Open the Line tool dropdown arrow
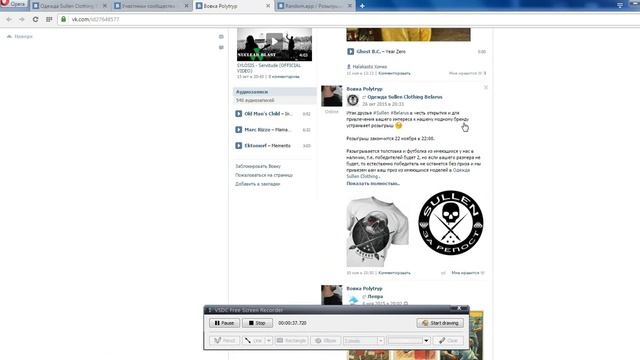640x360 pixels. point(269,340)
